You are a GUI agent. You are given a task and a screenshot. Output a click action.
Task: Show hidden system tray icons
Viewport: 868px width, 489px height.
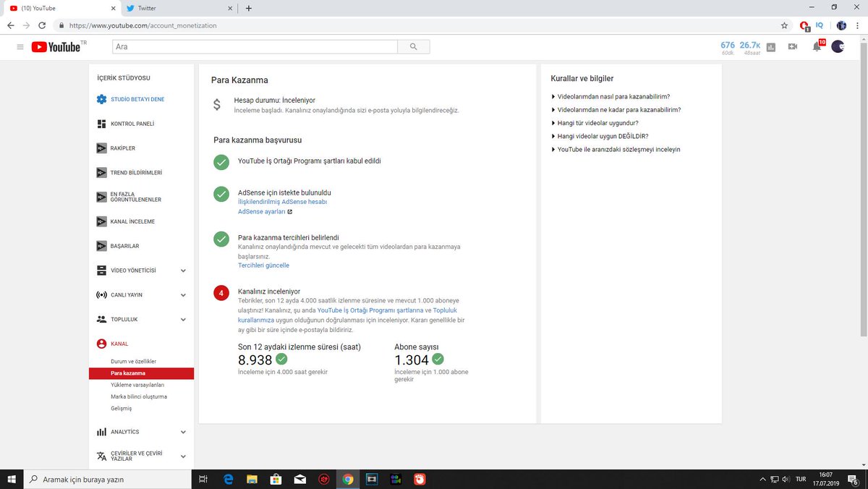tap(762, 479)
